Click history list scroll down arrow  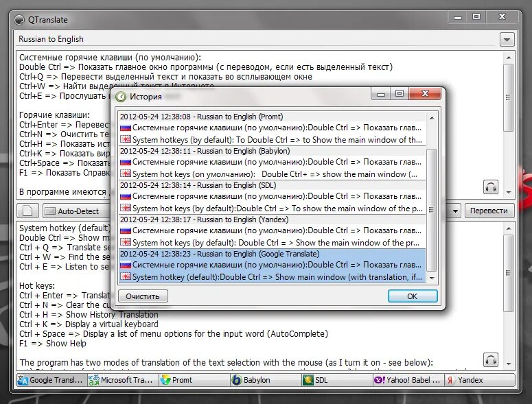tap(432, 278)
